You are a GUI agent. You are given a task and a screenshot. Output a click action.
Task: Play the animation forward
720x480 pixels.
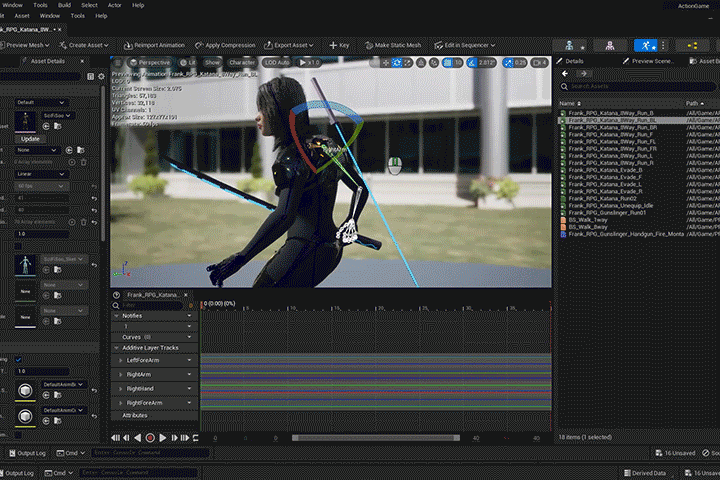point(163,438)
